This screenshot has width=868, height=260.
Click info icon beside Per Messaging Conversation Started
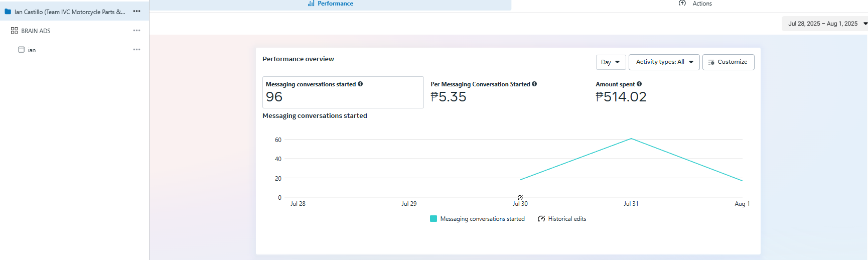(534, 84)
